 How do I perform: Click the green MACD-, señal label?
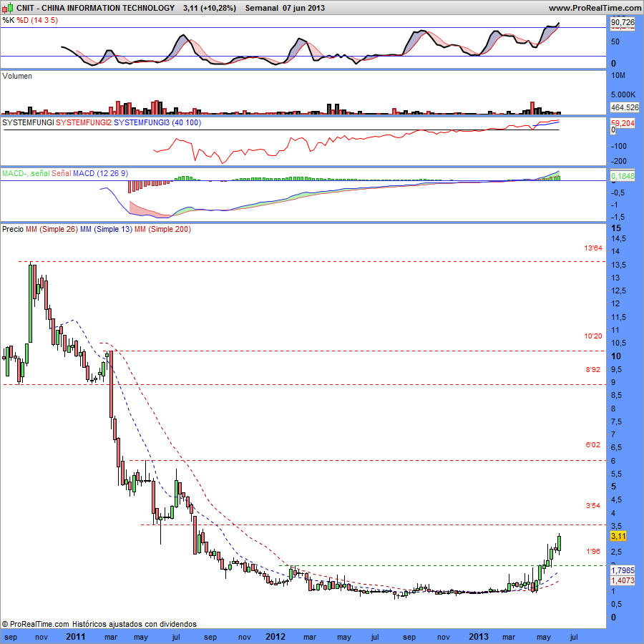26,173
